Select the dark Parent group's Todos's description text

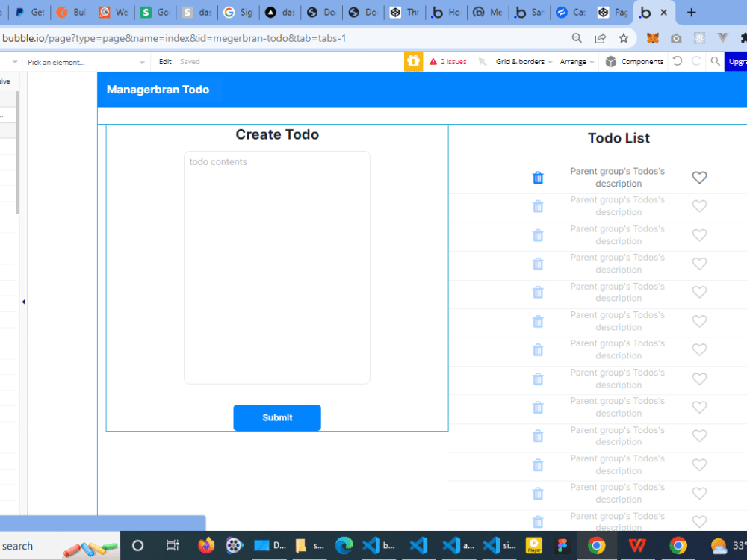(x=618, y=177)
